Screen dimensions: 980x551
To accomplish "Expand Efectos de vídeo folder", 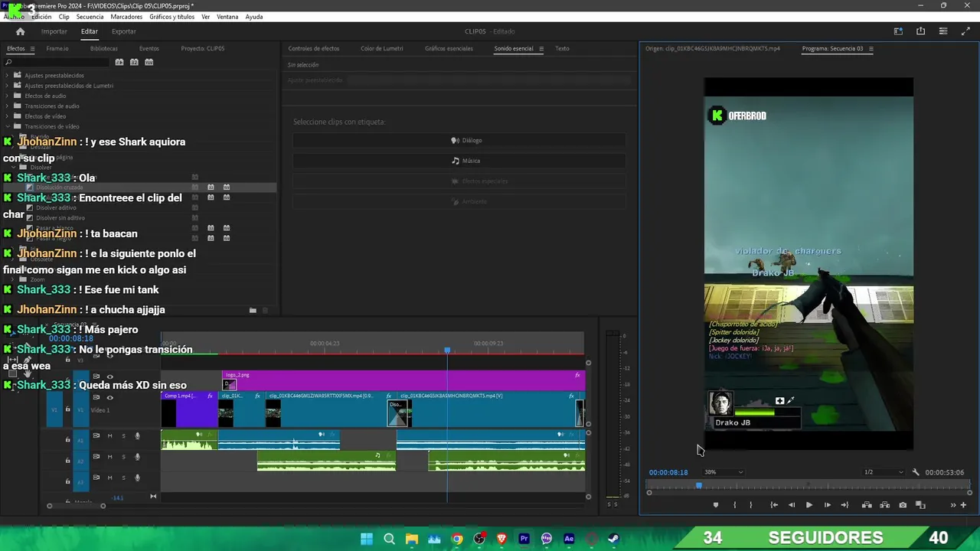I will (8, 116).
